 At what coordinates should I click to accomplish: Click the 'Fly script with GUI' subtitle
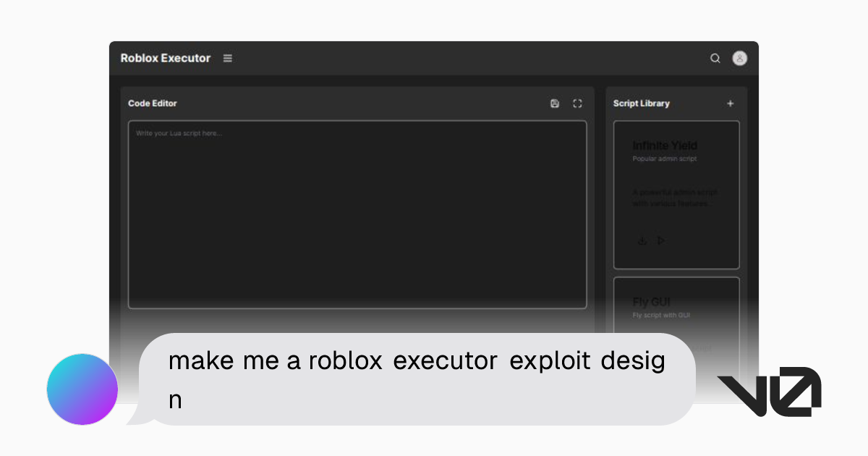click(x=661, y=315)
